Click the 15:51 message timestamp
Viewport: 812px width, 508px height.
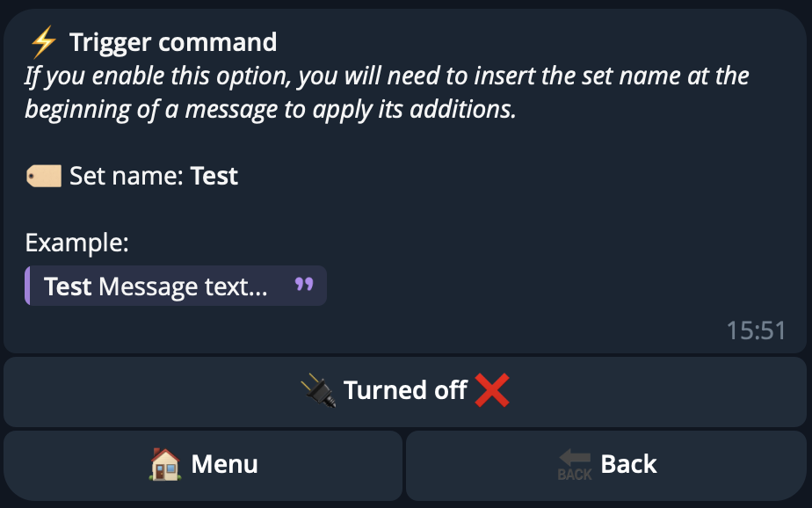(x=756, y=330)
